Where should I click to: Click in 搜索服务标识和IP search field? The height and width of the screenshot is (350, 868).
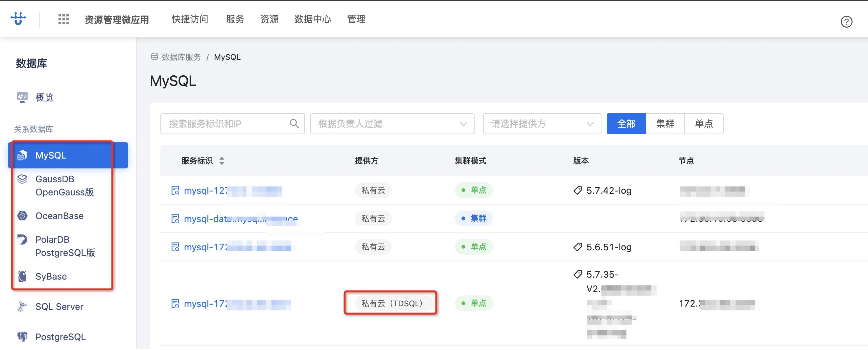[232, 124]
